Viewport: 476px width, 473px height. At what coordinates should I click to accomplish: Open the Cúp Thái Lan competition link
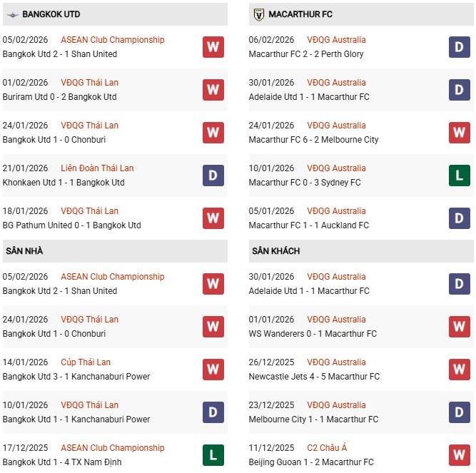[x=86, y=362]
